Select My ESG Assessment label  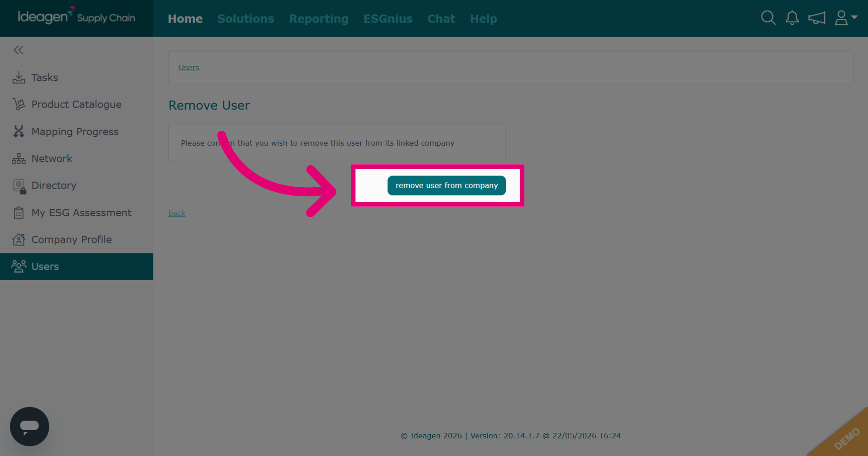pyautogui.click(x=81, y=213)
